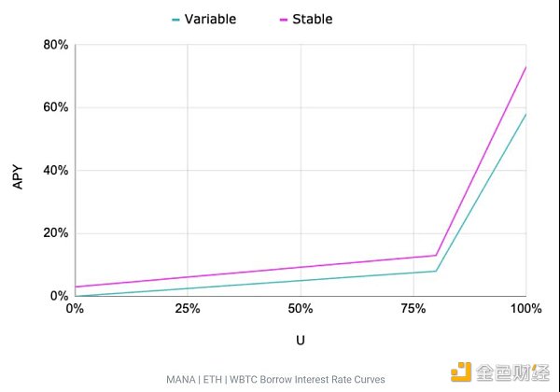Click the Stable curve's kink point
560x392 pixels.
coord(436,255)
